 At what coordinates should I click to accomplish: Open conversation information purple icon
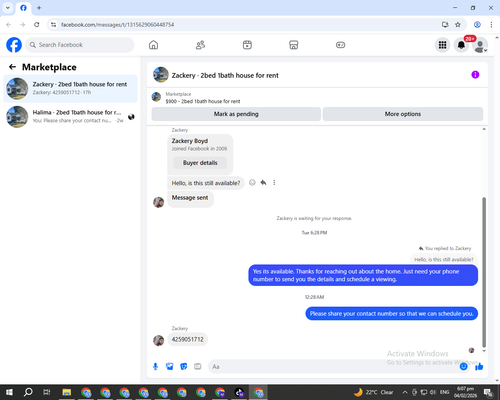click(475, 75)
